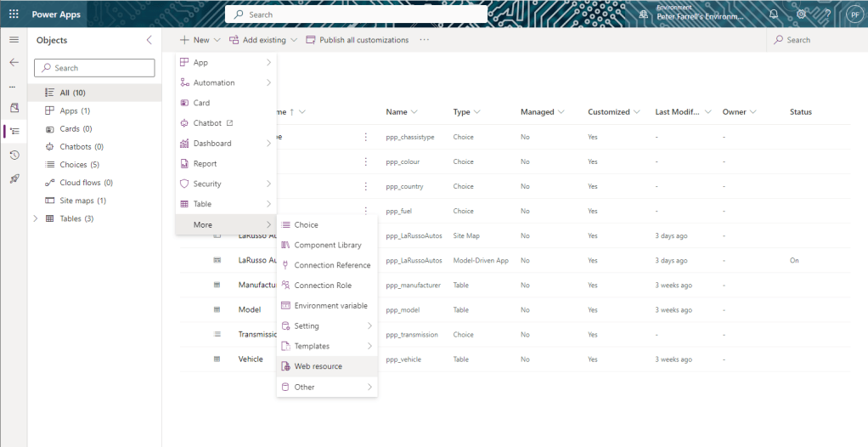
Task: Click the Objects panel search field
Action: (x=95, y=68)
